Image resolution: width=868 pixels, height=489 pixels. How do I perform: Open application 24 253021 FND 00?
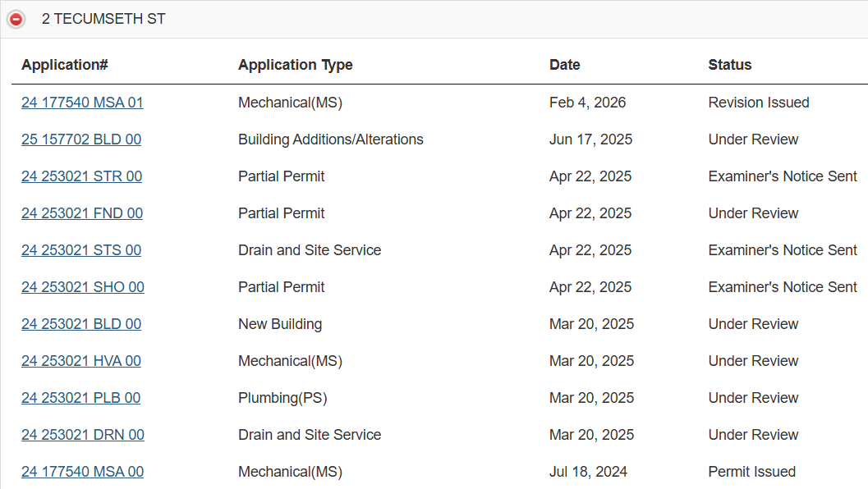[x=82, y=213]
